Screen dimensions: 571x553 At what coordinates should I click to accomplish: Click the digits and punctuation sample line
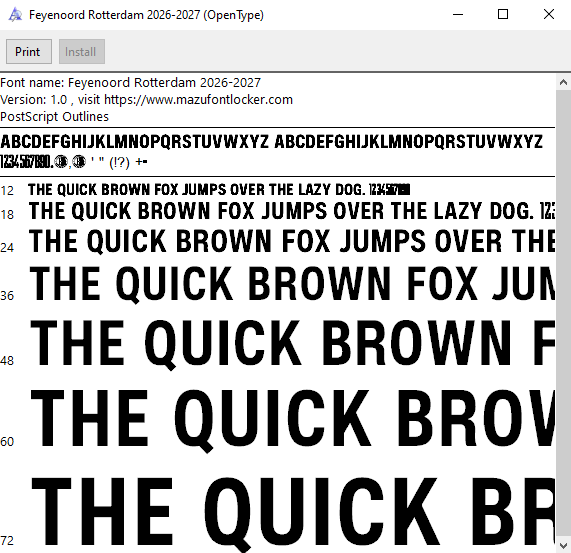point(74,162)
